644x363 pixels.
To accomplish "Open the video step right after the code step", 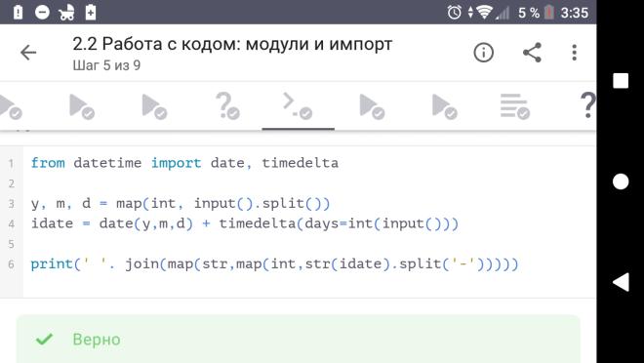I will [x=372, y=106].
